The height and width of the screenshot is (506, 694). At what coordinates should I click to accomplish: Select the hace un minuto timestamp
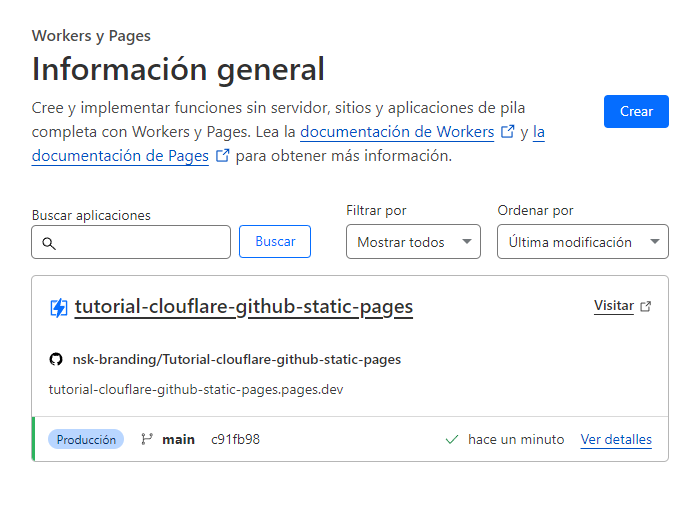tap(516, 439)
